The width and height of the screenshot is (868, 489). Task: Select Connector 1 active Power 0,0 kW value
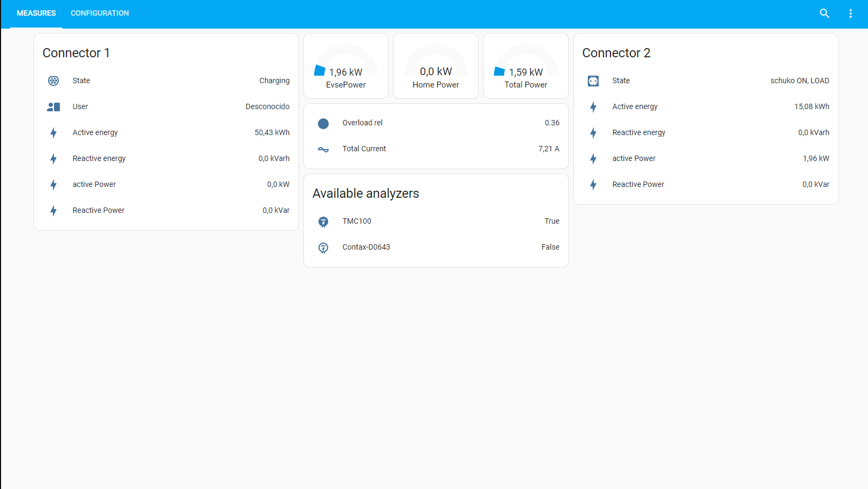pyautogui.click(x=278, y=184)
